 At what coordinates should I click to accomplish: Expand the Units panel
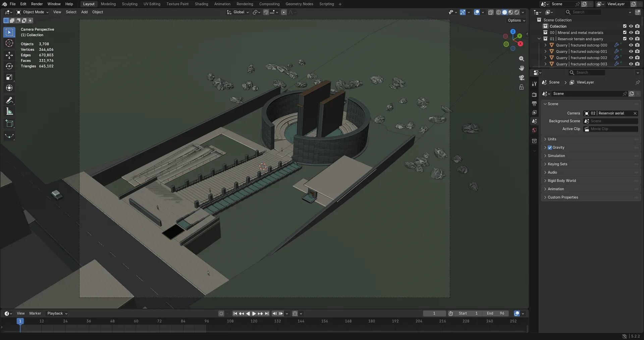coord(591,139)
